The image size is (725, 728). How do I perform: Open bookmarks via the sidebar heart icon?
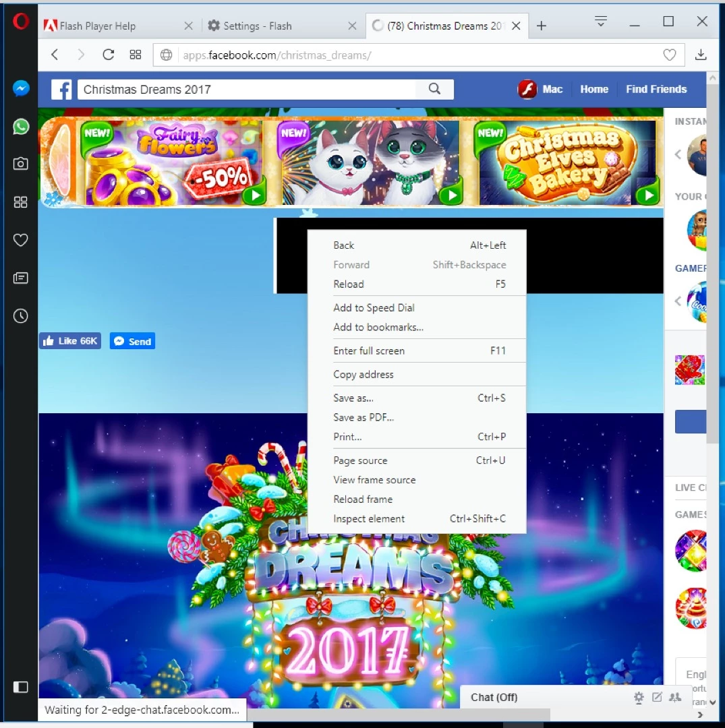[x=20, y=240]
